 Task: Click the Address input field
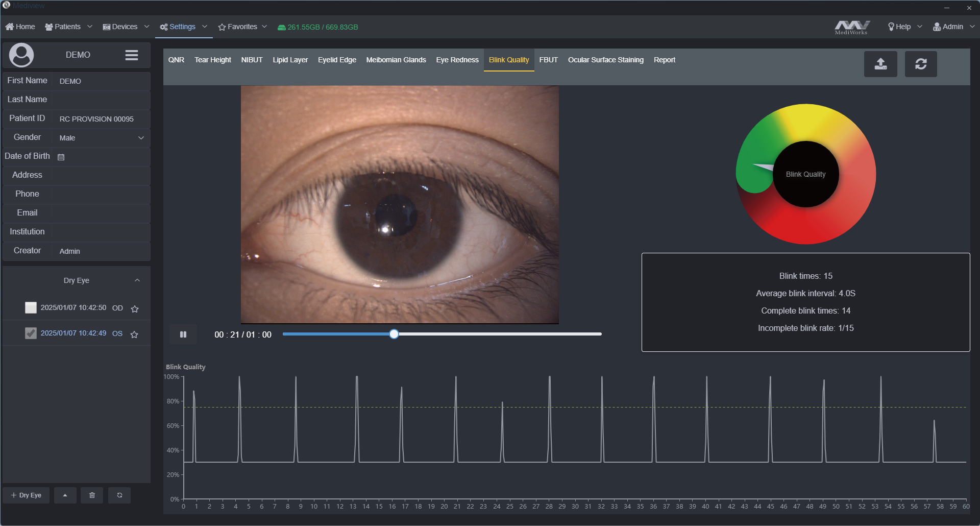101,176
